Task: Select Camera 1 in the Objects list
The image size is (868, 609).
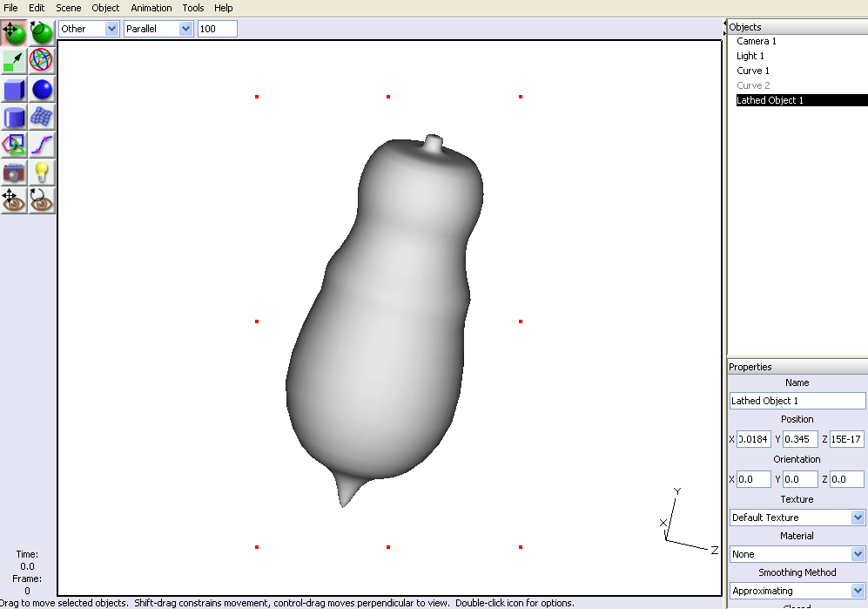Action: 757,41
